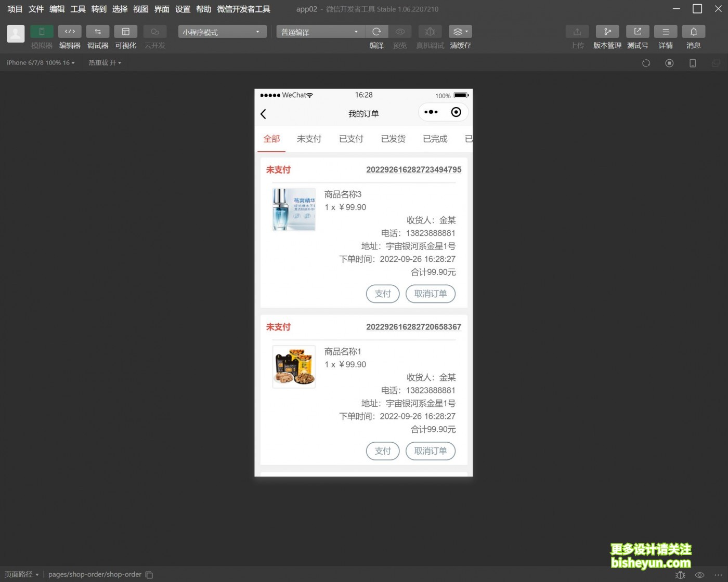Open the details hamburger icon

[x=665, y=32]
